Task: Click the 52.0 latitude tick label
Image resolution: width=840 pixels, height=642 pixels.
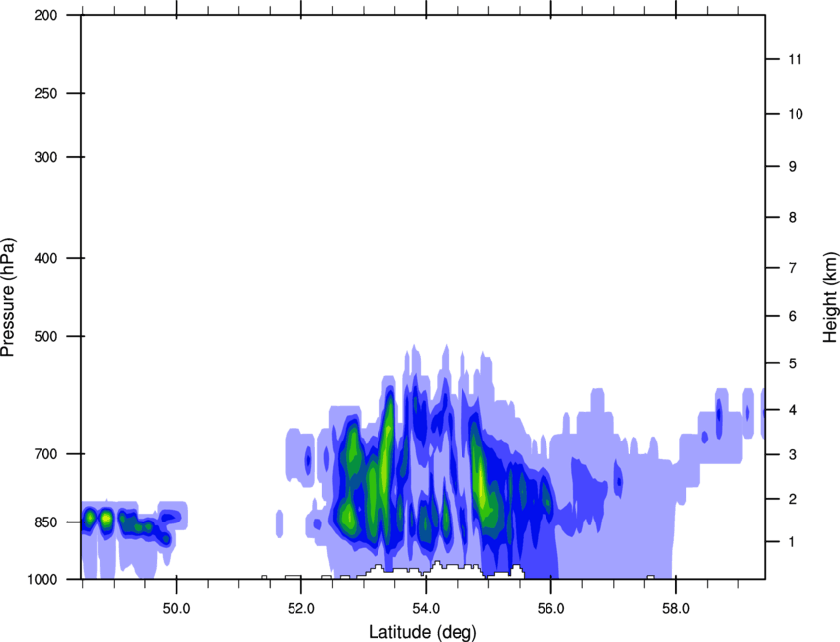Action: [x=301, y=609]
